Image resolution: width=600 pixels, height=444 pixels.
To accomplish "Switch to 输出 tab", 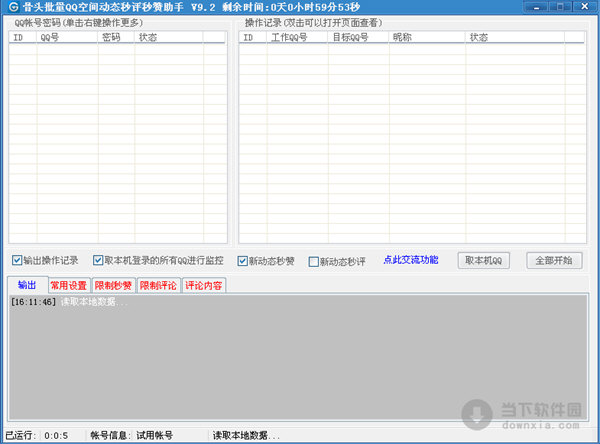I will (27, 285).
